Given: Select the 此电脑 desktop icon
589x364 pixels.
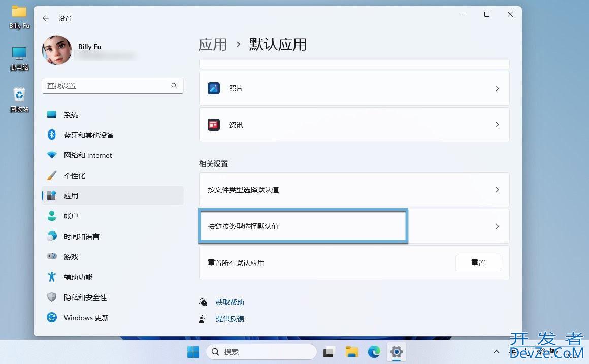Looking at the screenshot, I should click(x=19, y=59).
